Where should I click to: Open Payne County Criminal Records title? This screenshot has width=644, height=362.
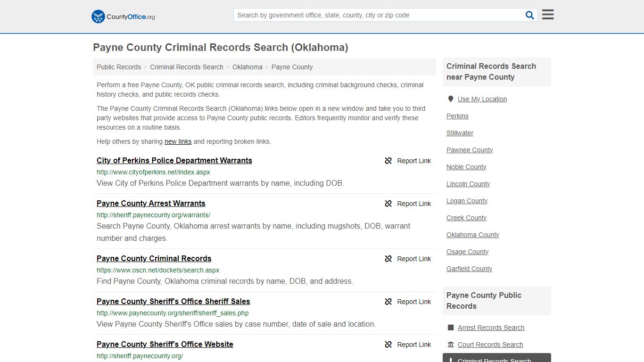coord(154,258)
